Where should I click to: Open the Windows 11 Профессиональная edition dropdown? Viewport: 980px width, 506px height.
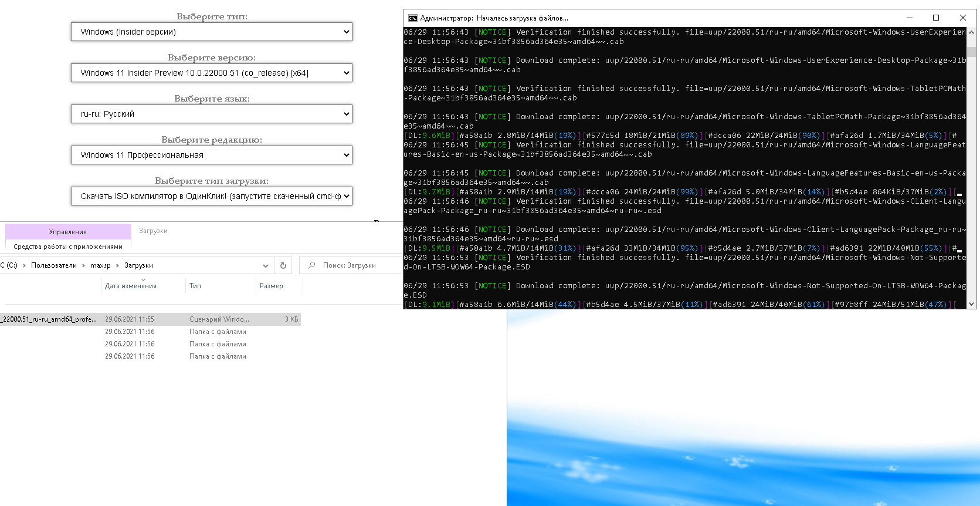pyautogui.click(x=212, y=155)
